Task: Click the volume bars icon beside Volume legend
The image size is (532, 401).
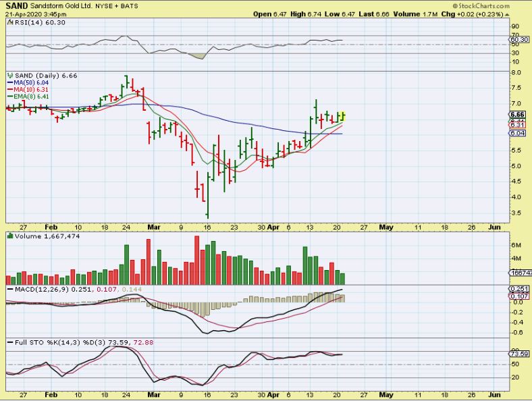Action: pyautogui.click(x=10, y=236)
